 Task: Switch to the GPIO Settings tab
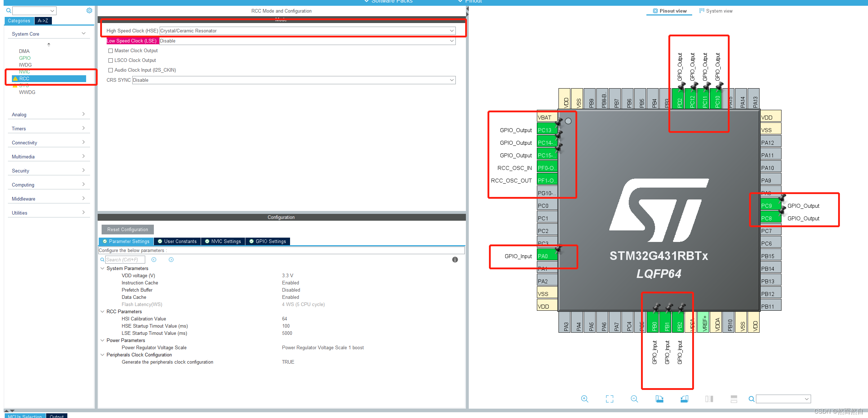[x=268, y=241]
